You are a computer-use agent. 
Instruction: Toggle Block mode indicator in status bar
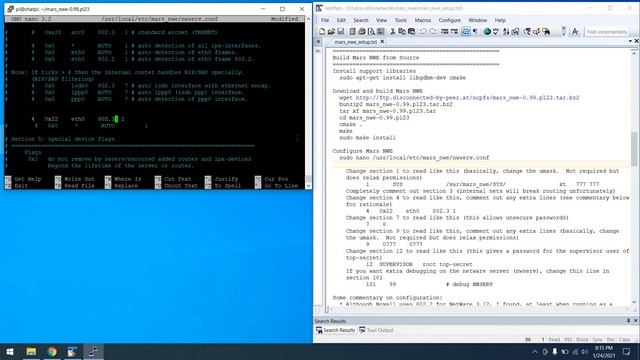pos(582,339)
